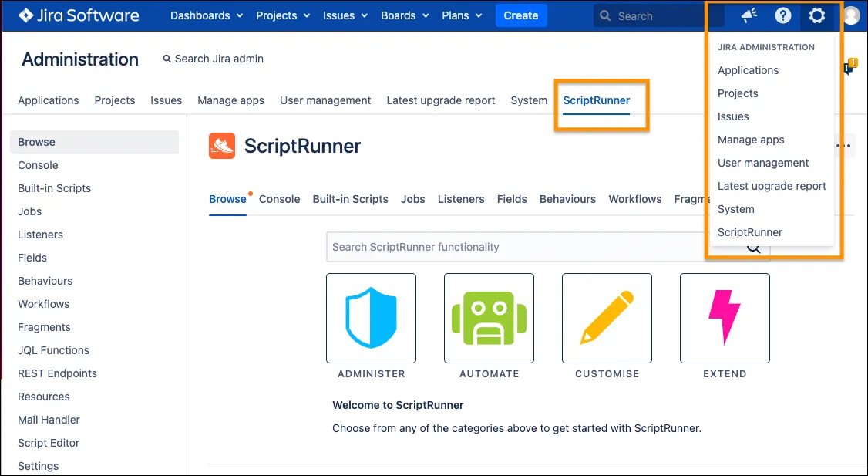868x476 pixels.
Task: Switch to Built-in Scripts horizontal tab
Action: pyautogui.click(x=351, y=199)
